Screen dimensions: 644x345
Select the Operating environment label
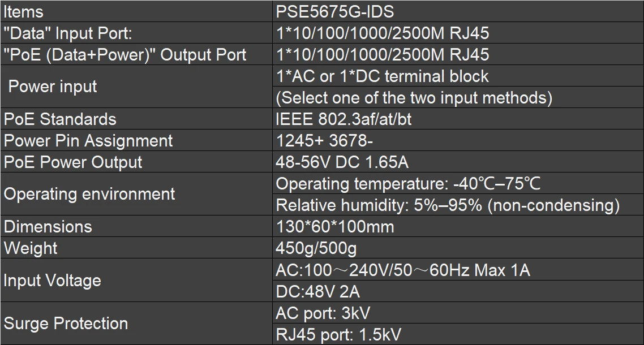89,194
